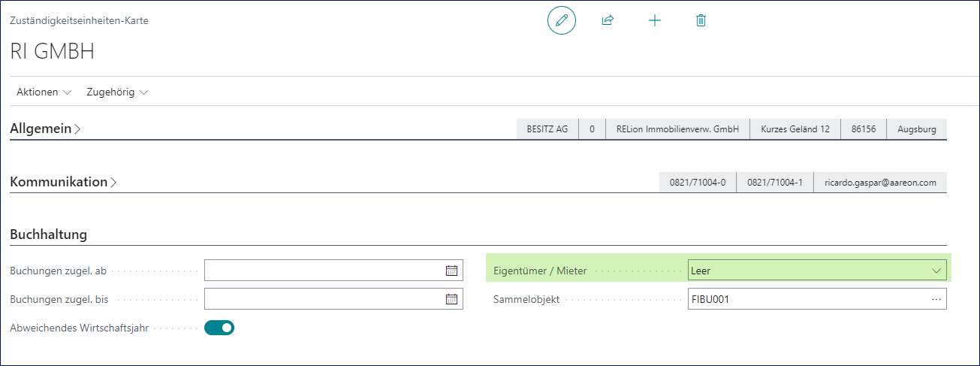Click into the Buchungen zugel. bis date field

point(323,299)
